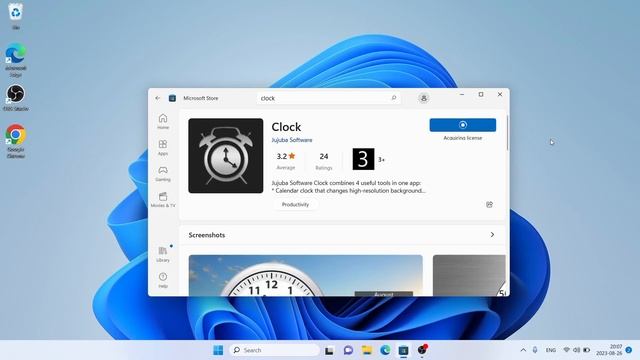The width and height of the screenshot is (640, 360).
Task: Open Task View on the taskbar
Action: (x=329, y=350)
